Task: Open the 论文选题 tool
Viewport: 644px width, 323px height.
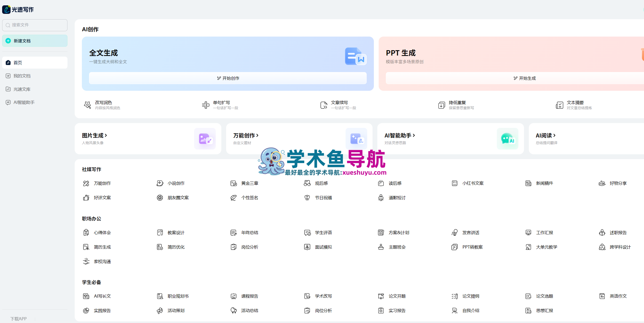Action: (x=539, y=296)
